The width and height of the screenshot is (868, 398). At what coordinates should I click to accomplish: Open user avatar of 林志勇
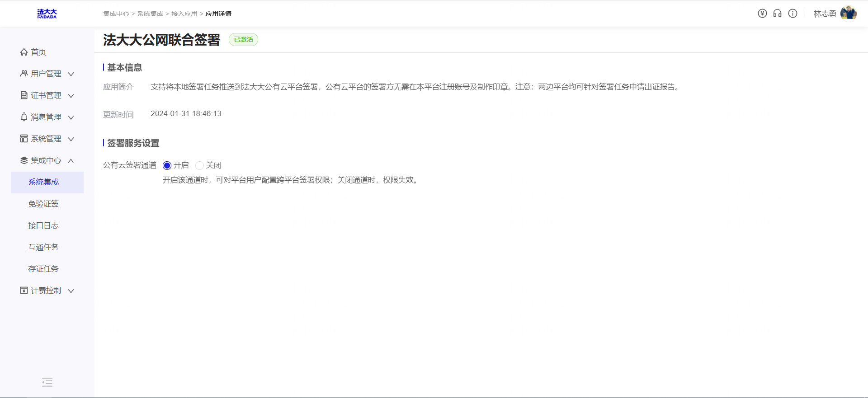tap(849, 13)
